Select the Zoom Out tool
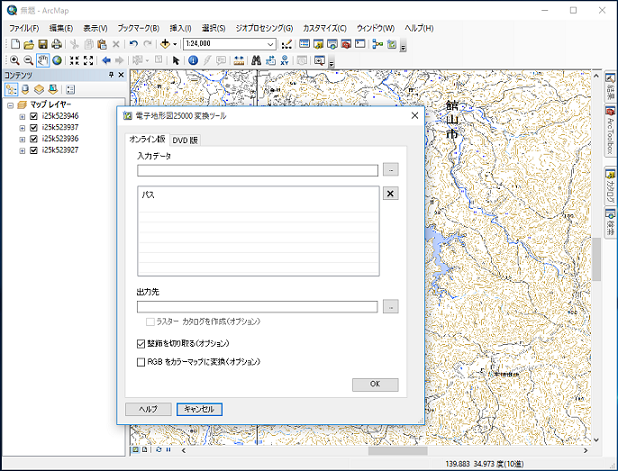The height and width of the screenshot is (471, 618). click(28, 60)
